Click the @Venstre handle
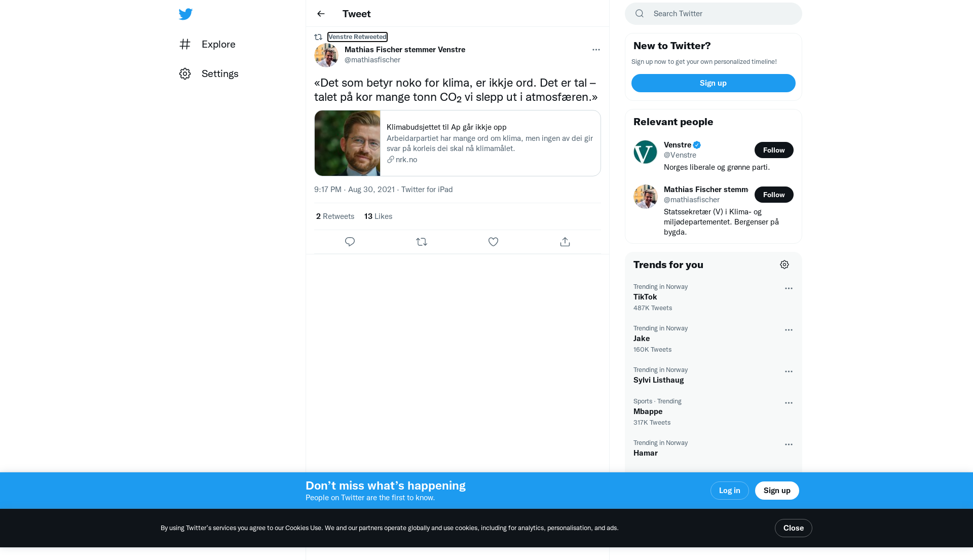973x560 pixels. [x=680, y=155]
